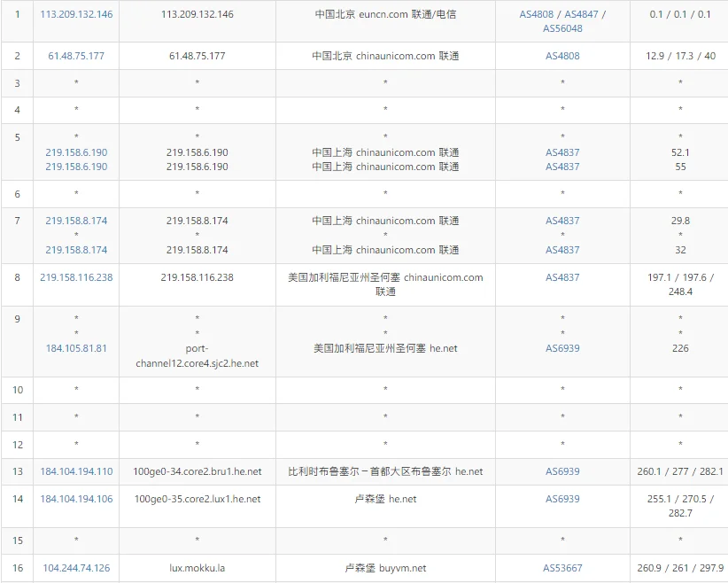Click latency 260.9 / 261 / 297.9
The height and width of the screenshot is (583, 728).
[x=680, y=568]
